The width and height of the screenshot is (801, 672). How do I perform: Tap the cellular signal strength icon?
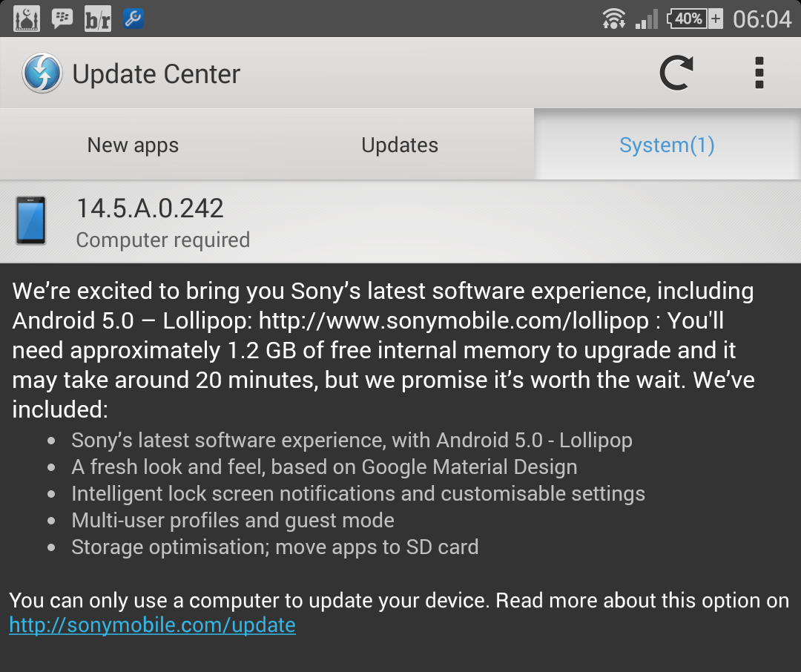coord(646,19)
